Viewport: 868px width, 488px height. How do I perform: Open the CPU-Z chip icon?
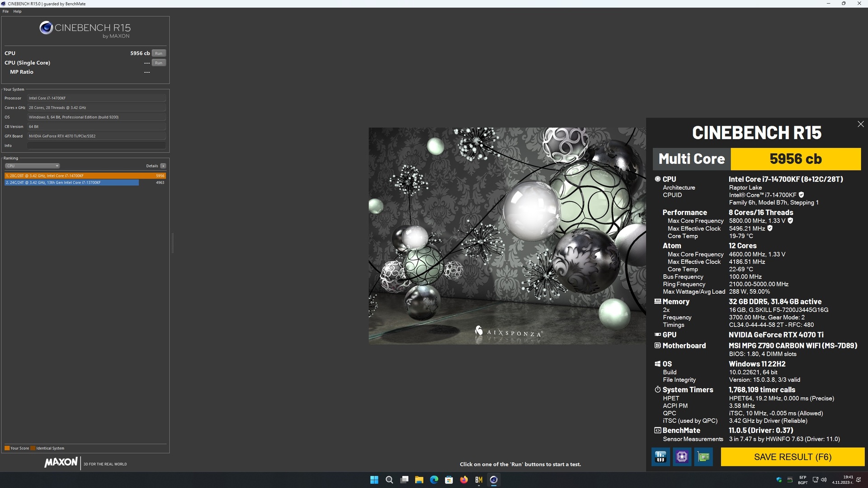682,457
